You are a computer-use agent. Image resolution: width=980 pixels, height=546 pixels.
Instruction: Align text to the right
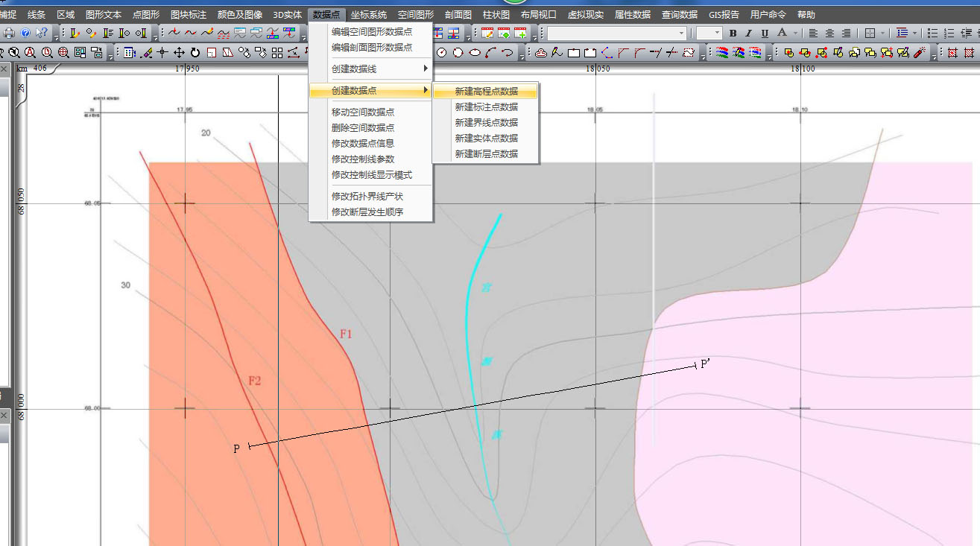846,33
